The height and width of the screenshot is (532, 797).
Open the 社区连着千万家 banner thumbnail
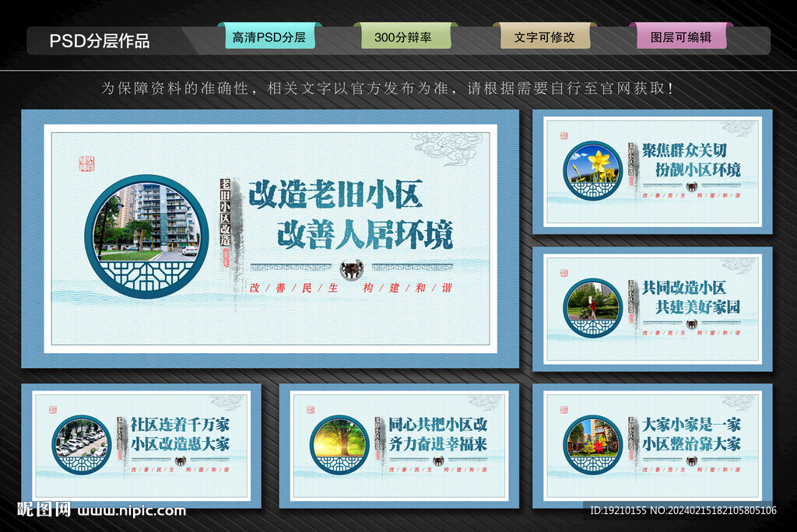pyautogui.click(x=142, y=446)
